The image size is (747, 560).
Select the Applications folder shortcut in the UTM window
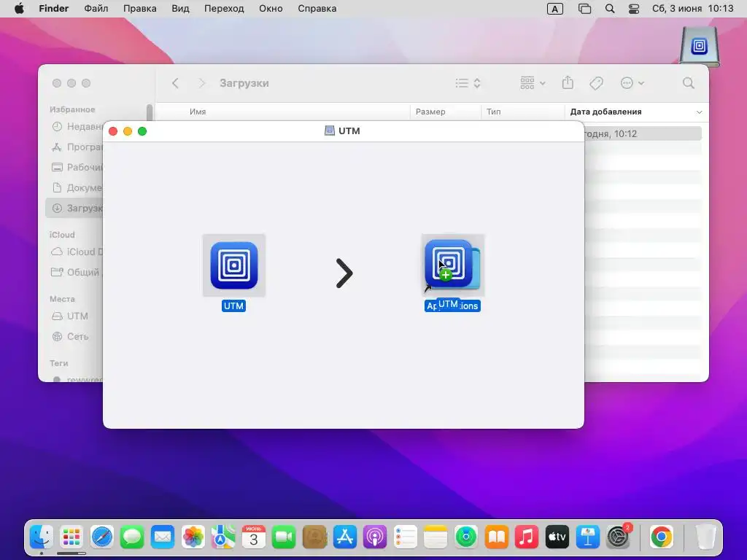tap(452, 265)
